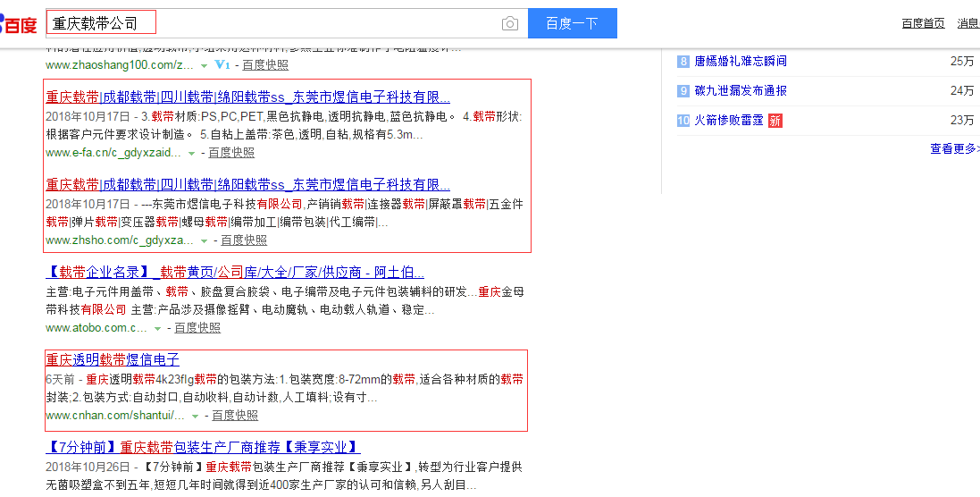Image resolution: width=980 pixels, height=497 pixels.
Task: Open hot search item 唐嫣婚礼难忘瞬间
Action: click(741, 62)
